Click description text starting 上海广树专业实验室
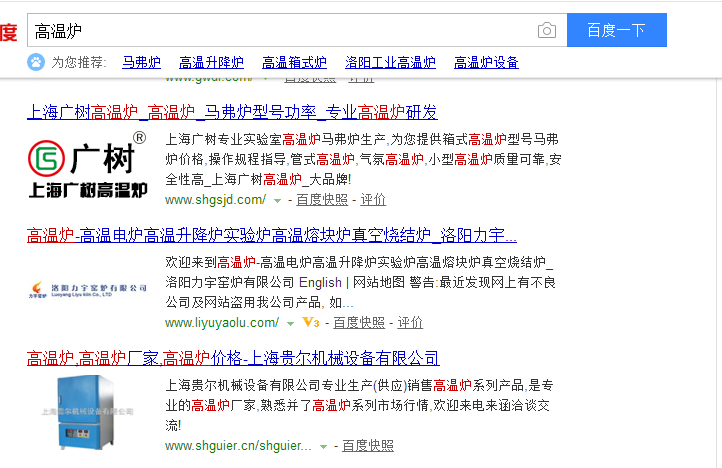Screen dimensions: 722x468 tap(363, 159)
